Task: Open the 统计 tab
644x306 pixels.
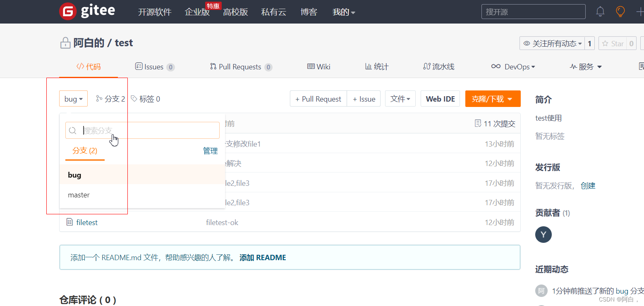Action: tap(376, 66)
